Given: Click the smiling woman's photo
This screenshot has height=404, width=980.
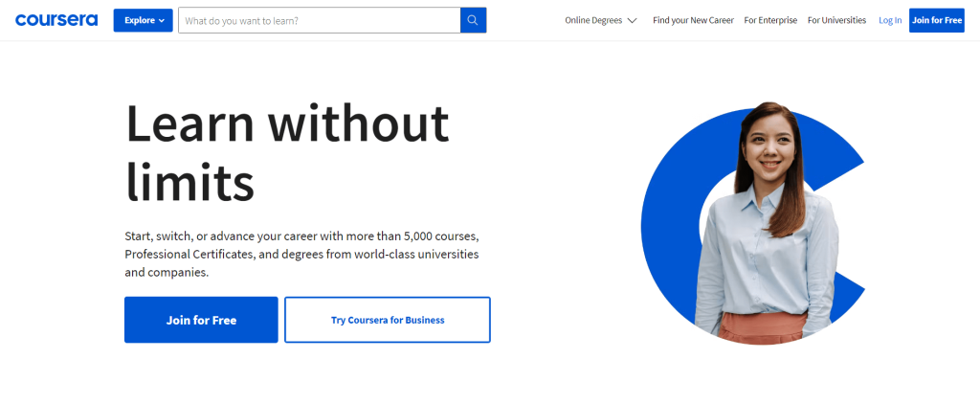Looking at the screenshot, I should point(766,222).
